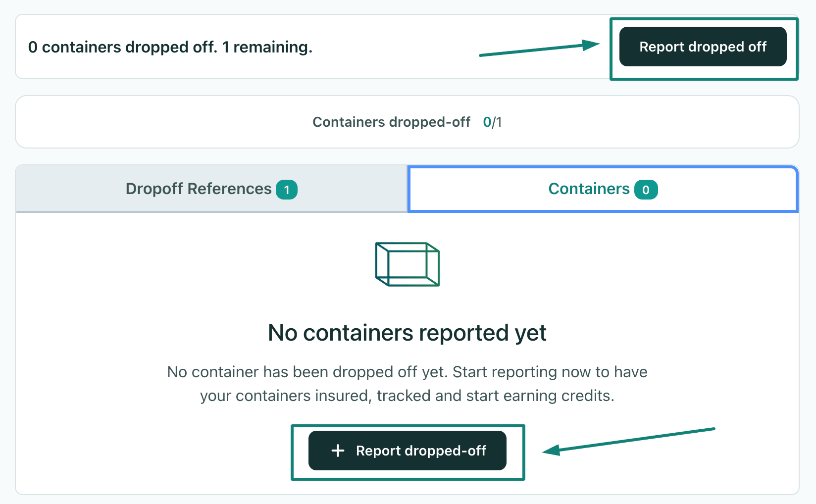Click the no container description paragraph
816x504 pixels.
(x=407, y=384)
